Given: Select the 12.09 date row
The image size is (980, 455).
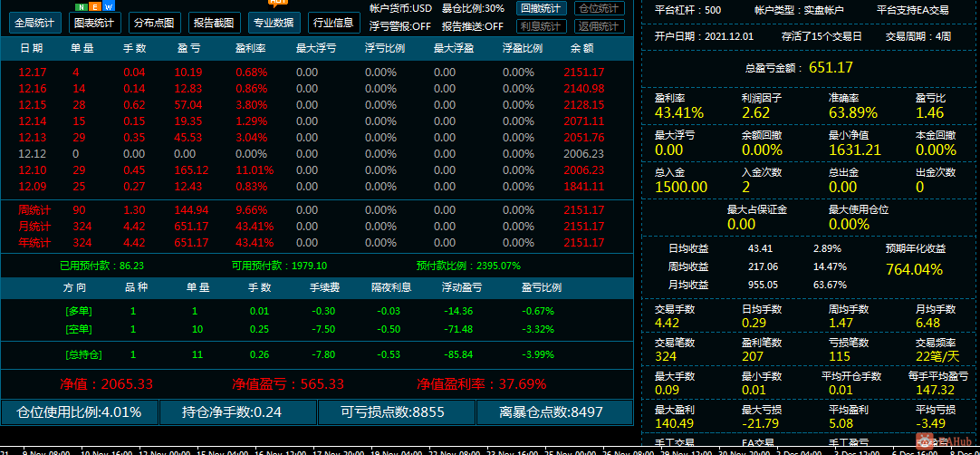Looking at the screenshot, I should coord(316,186).
